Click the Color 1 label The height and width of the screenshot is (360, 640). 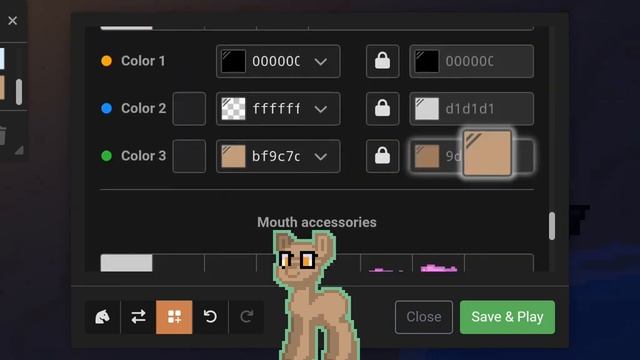point(143,61)
